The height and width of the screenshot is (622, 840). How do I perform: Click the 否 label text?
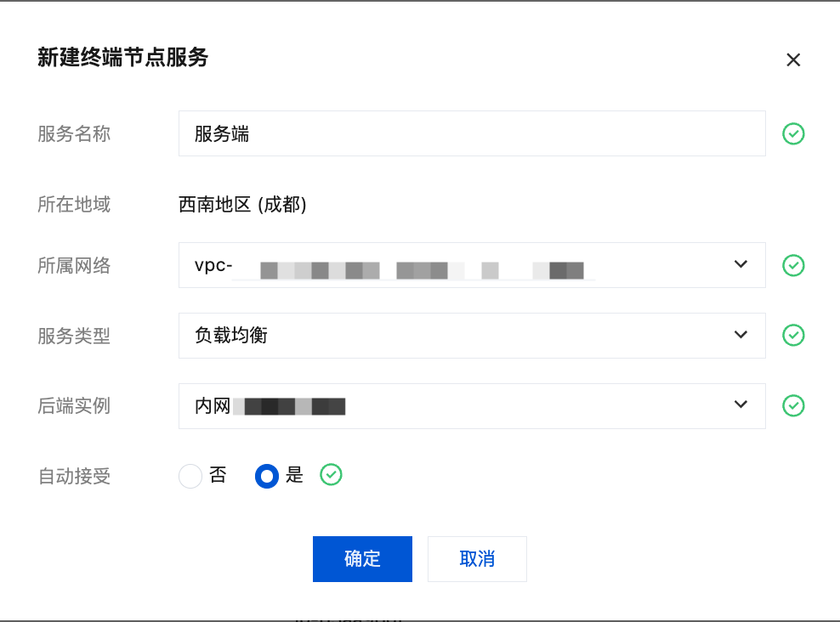218,475
